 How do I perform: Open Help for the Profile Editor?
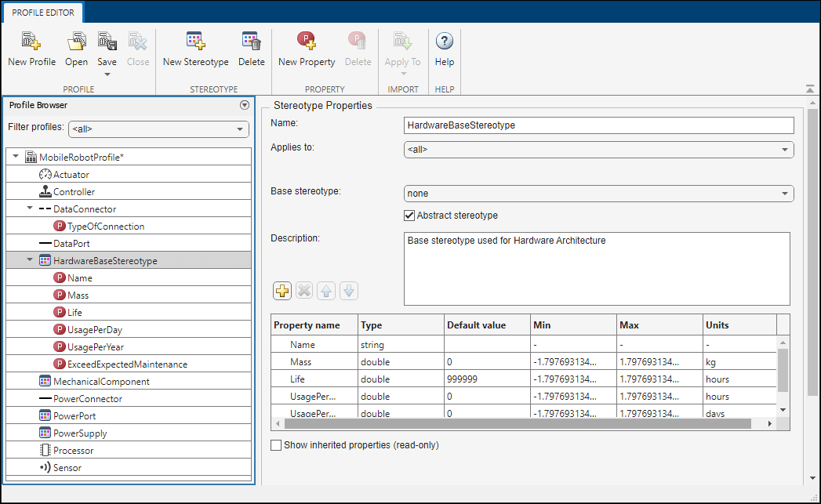[444, 47]
